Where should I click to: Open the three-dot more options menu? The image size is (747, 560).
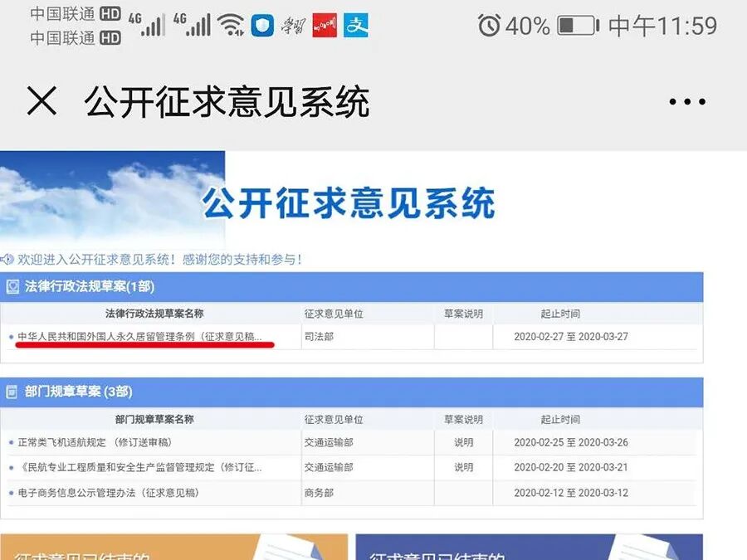pos(687,101)
